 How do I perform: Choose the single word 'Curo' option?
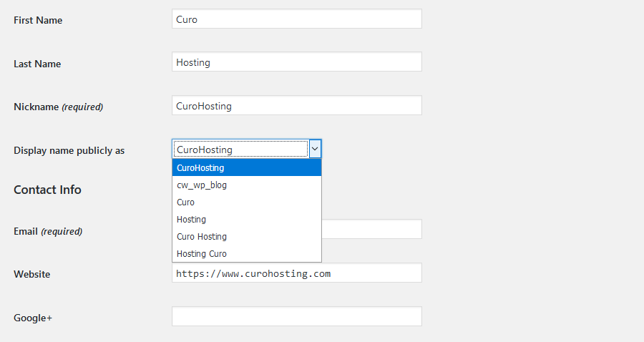tap(247, 202)
